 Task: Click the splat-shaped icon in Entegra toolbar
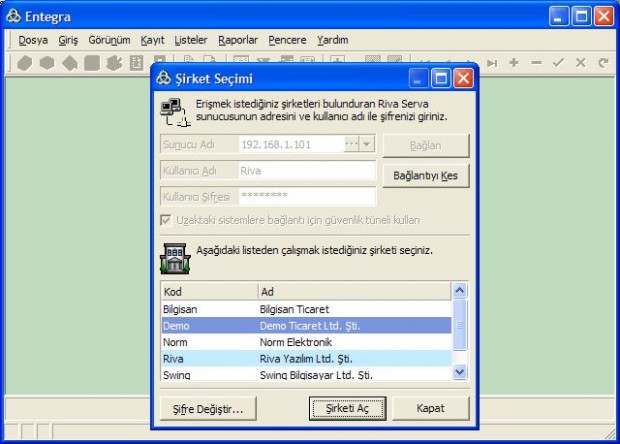tap(114, 63)
